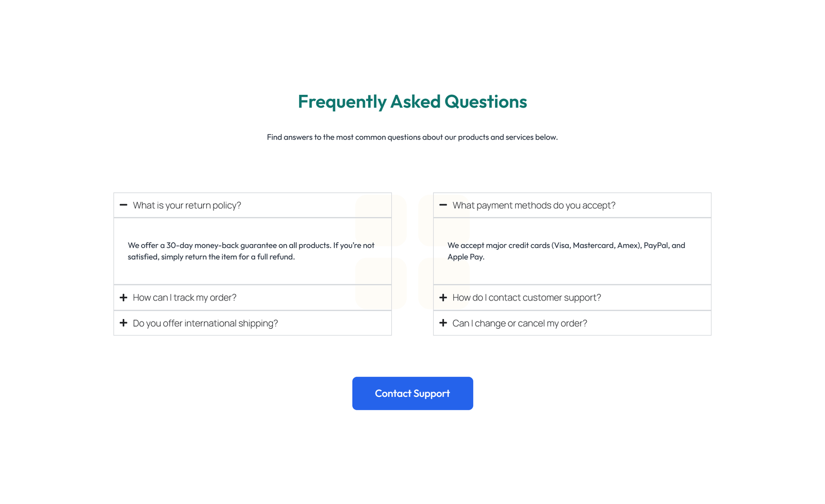825x504 pixels.
Task: Click the plus icon beside customer support question
Action: 443,297
